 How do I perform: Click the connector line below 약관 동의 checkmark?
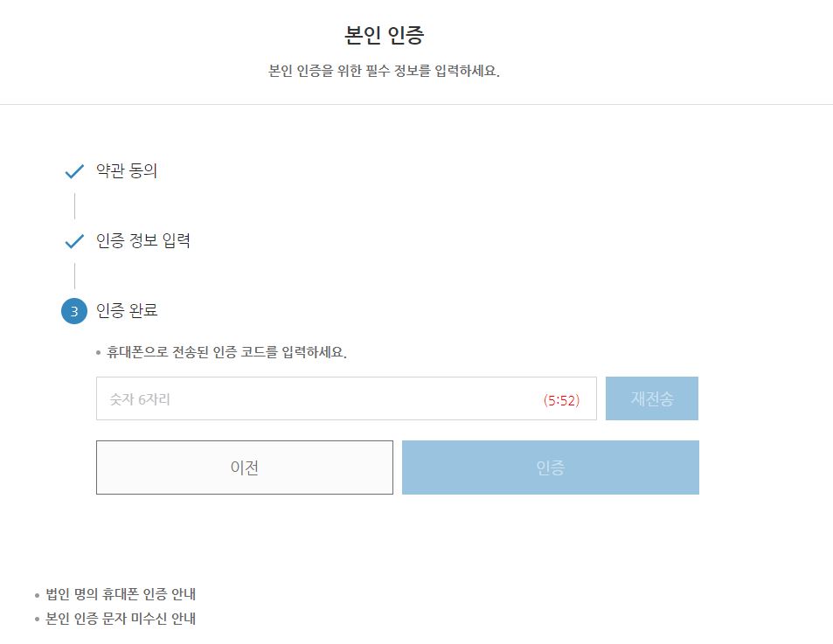tap(74, 206)
